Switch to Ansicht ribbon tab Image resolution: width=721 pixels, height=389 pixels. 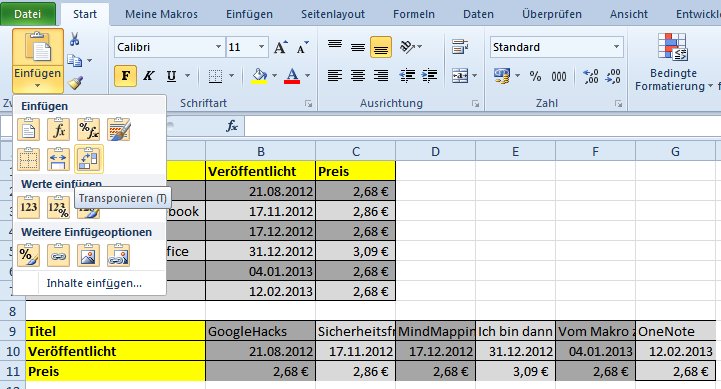629,14
